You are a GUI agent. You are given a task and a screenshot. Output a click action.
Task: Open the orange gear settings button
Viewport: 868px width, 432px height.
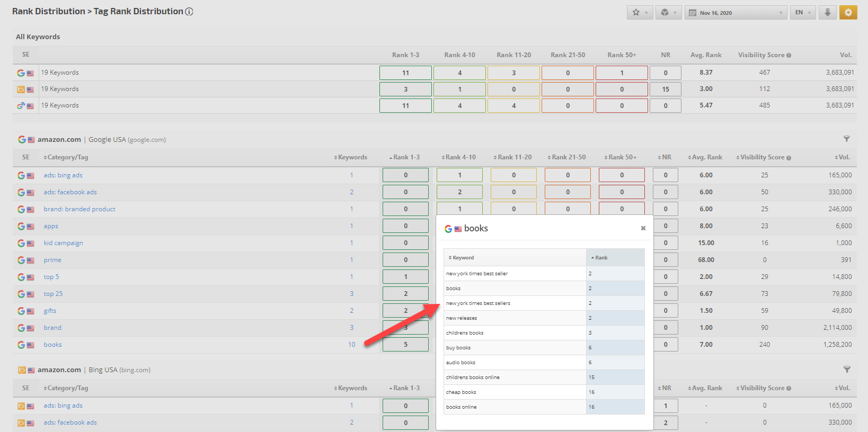(848, 13)
